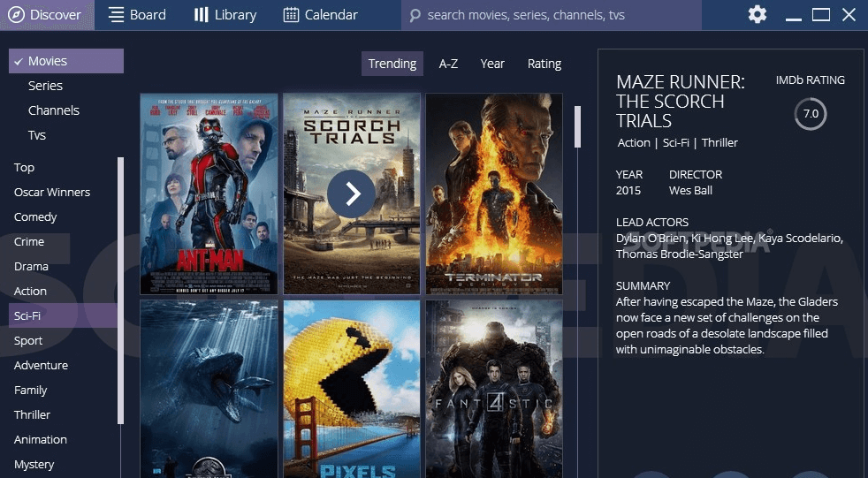
Task: Select the Channels category
Action: pyautogui.click(x=54, y=110)
